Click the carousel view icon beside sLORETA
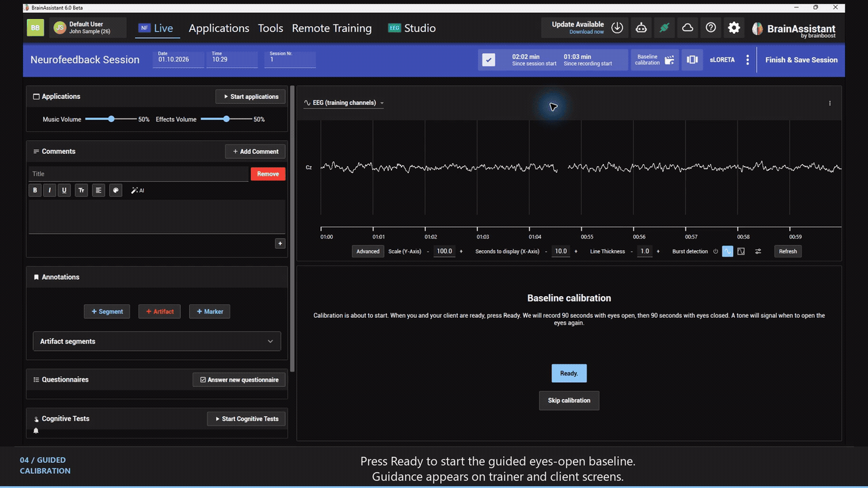868x488 pixels. 692,60
